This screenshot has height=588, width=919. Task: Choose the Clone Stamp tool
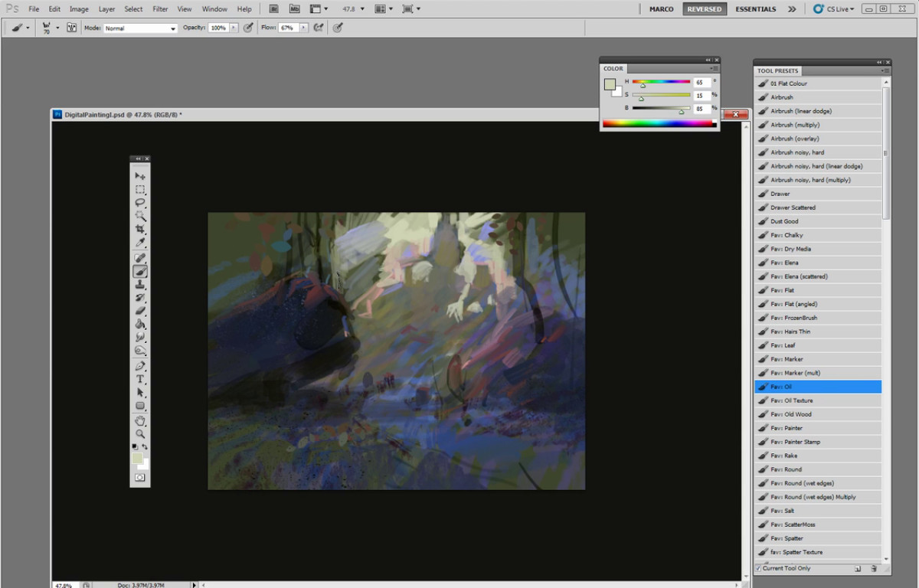click(x=140, y=285)
